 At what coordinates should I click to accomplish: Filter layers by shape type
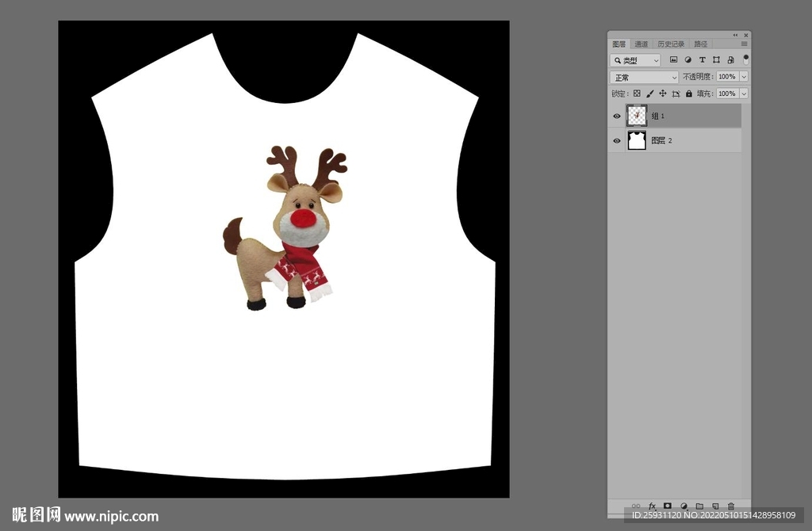coord(716,60)
